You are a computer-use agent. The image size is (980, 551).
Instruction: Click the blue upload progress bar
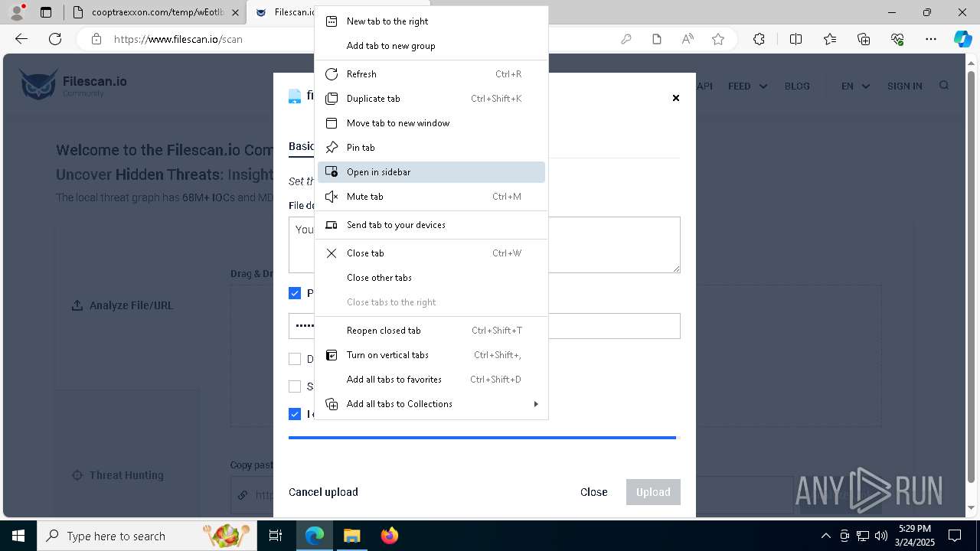click(x=482, y=438)
